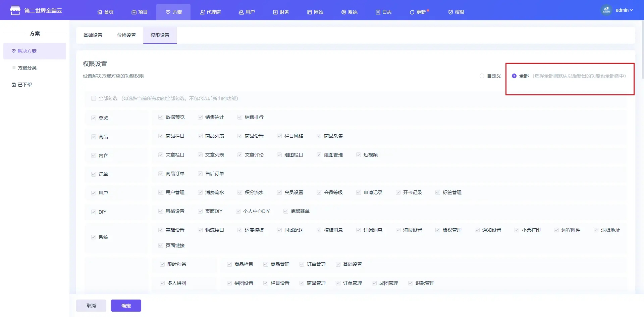
Task: Click the 第二世界全端云 store logo
Action: [x=15, y=10]
